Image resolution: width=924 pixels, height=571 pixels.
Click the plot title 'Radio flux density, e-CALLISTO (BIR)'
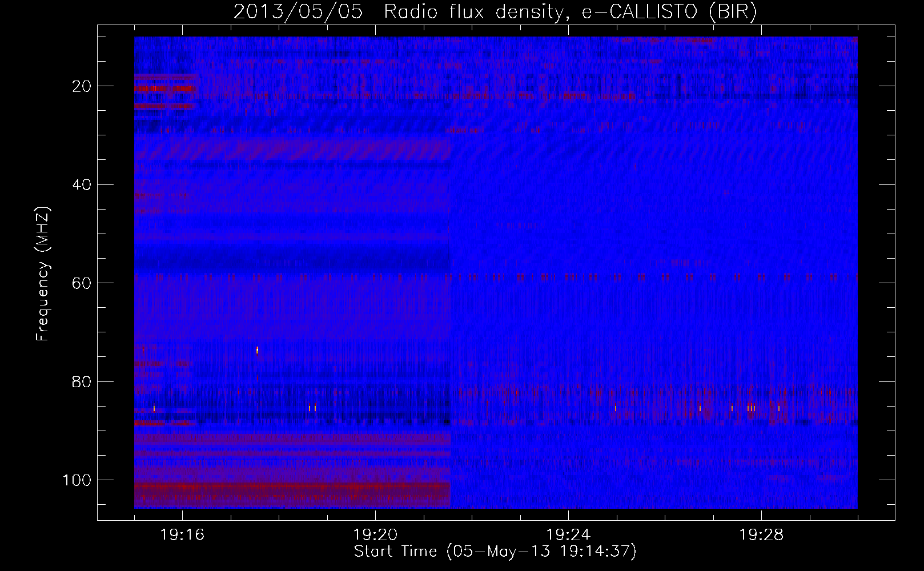pyautogui.click(x=570, y=12)
